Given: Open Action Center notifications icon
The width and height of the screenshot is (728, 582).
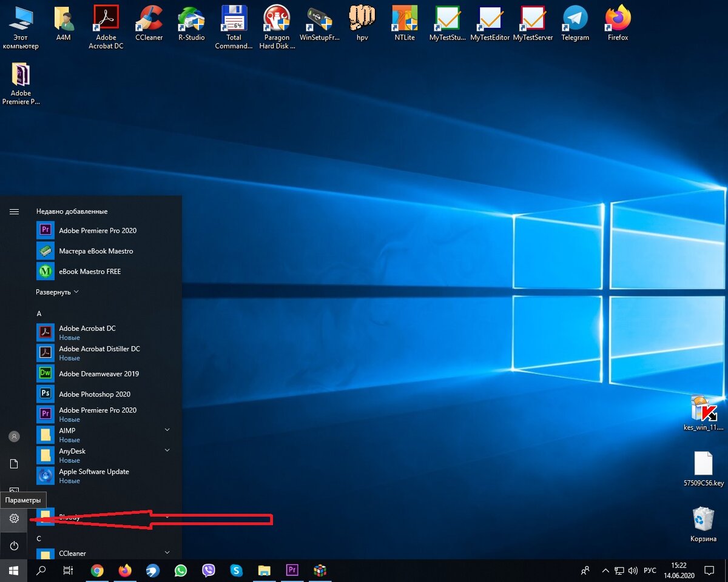Looking at the screenshot, I should pos(709,570).
